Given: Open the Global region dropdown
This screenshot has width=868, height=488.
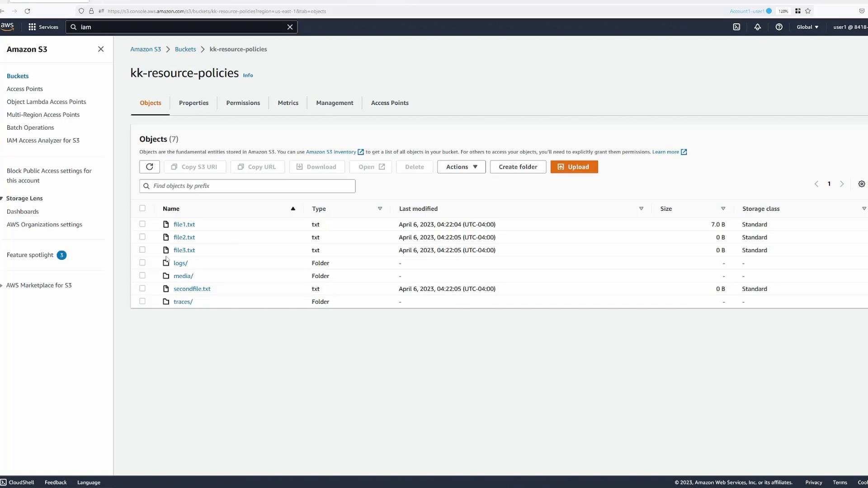Looking at the screenshot, I should (807, 27).
